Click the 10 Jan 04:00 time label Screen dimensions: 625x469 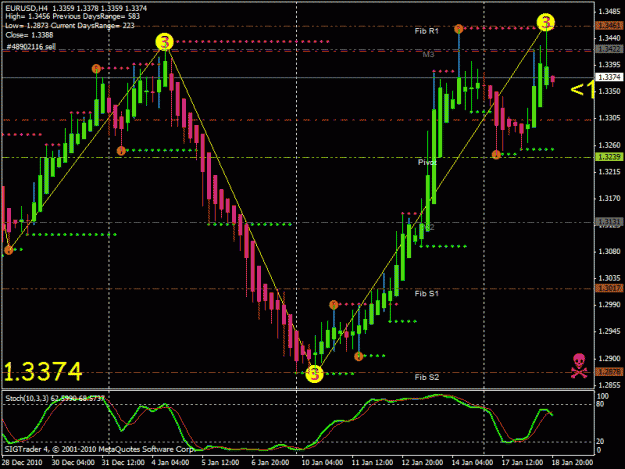[x=322, y=463]
